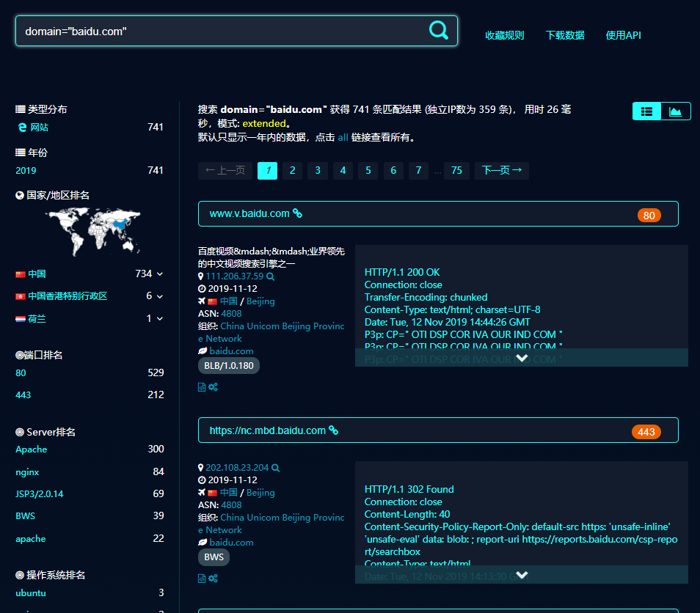Image resolution: width=700 pixels, height=613 pixels.
Task: Click search icon next to 202.108.23.204
Action: (275, 468)
